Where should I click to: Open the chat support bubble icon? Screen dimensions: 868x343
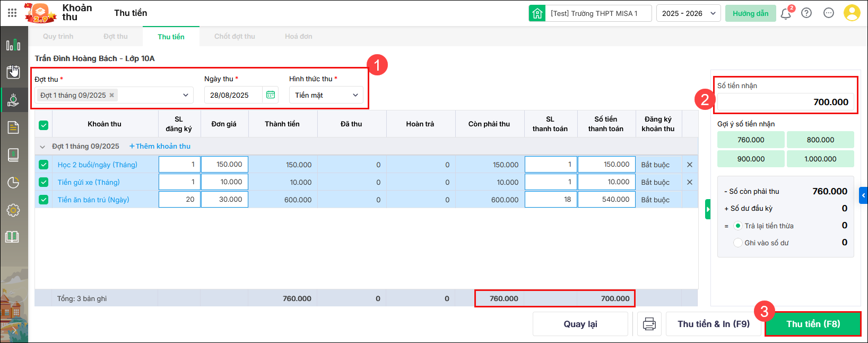pos(829,13)
